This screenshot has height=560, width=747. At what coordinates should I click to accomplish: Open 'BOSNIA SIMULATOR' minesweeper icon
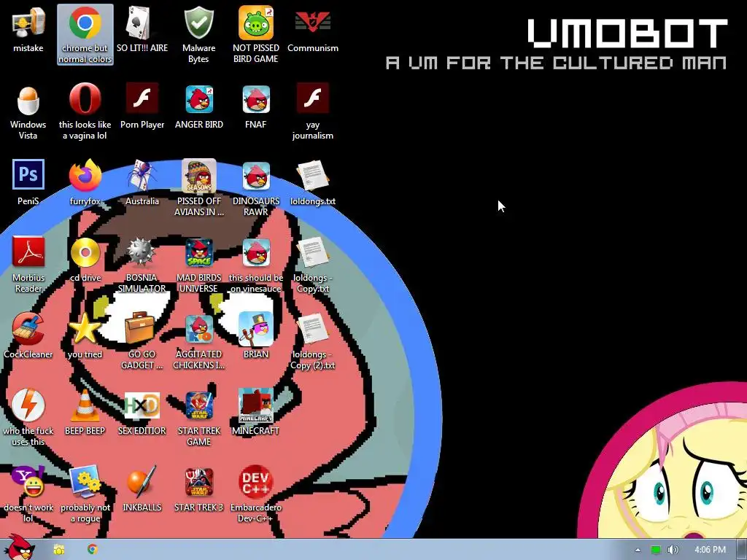pyautogui.click(x=142, y=264)
